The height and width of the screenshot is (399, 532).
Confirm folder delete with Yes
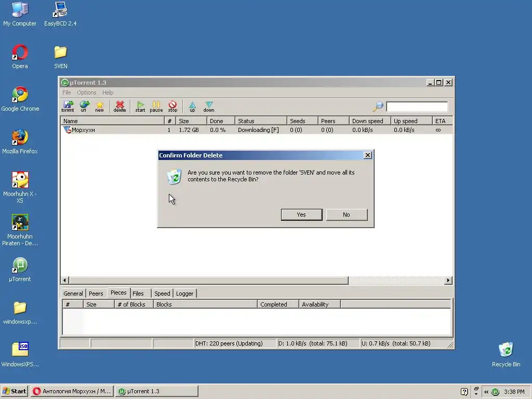[301, 215]
